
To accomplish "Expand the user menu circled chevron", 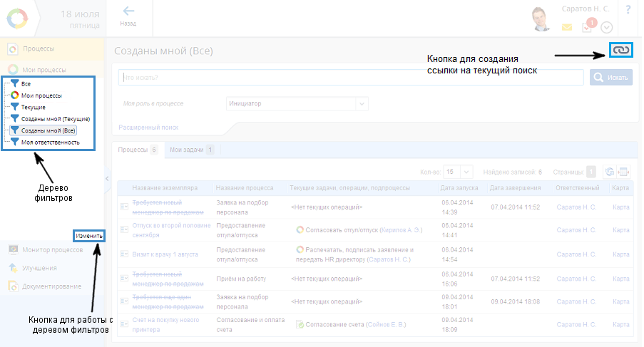I will [x=607, y=28].
